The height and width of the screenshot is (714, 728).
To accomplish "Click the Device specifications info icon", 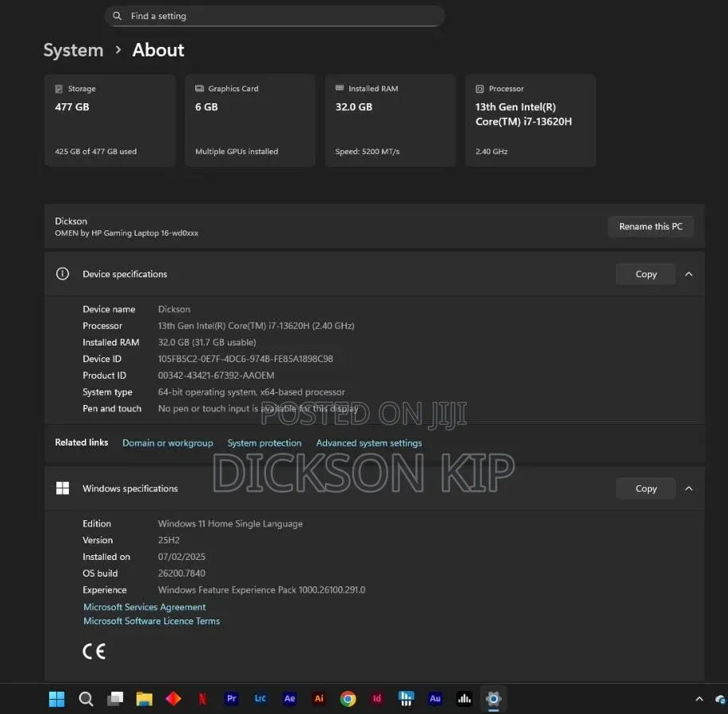I will 63,274.
